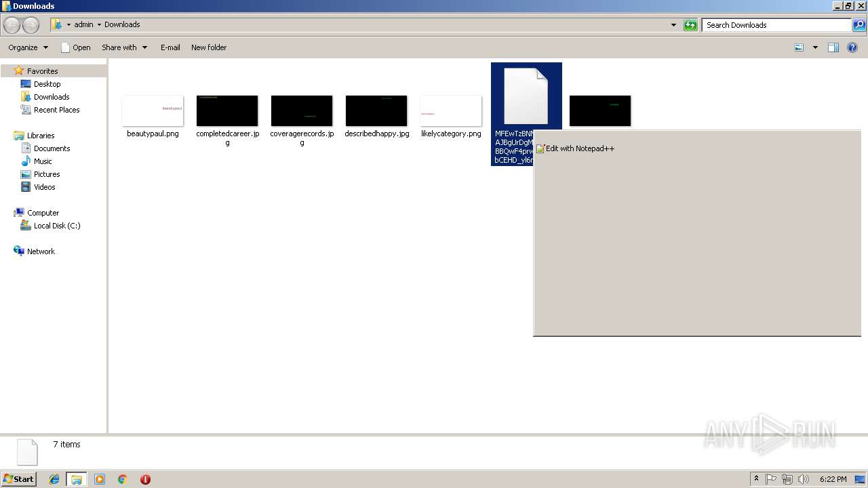This screenshot has height=488, width=868.
Task: Click Windows Explorer taskbar button
Action: [76, 479]
